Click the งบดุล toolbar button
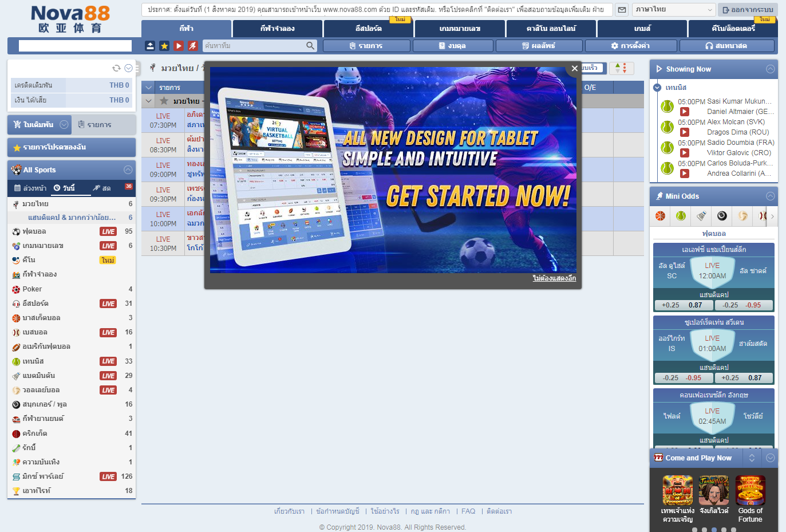 coord(452,46)
